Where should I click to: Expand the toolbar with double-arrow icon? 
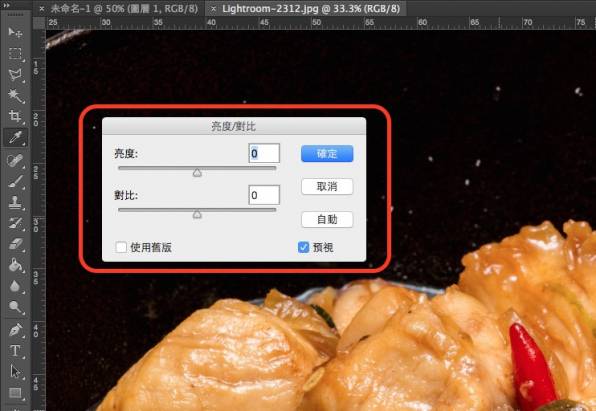(x=6, y=5)
